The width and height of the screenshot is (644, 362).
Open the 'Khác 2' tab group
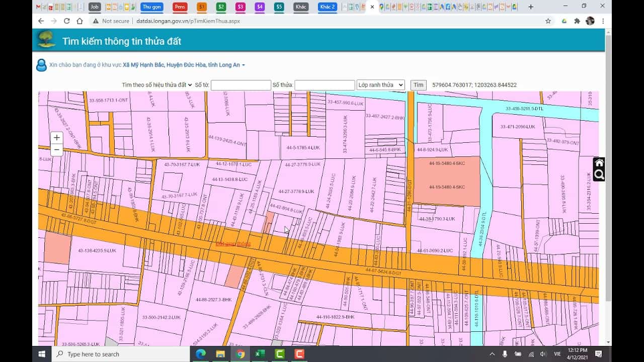pos(328,7)
